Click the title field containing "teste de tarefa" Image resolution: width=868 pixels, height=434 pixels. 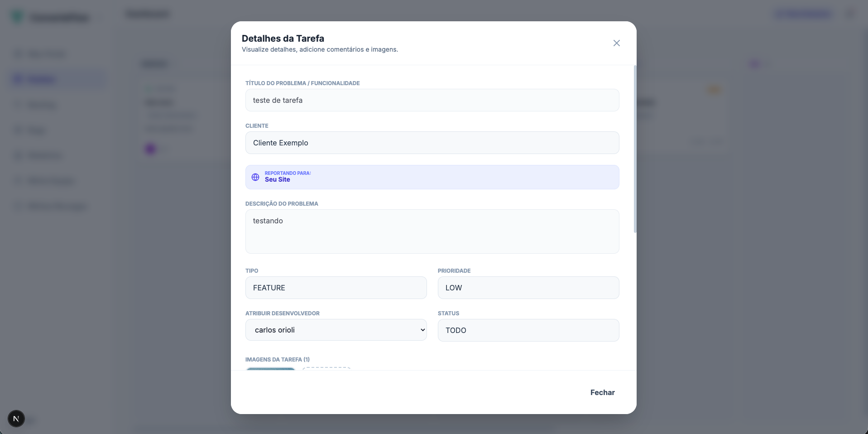tap(432, 100)
